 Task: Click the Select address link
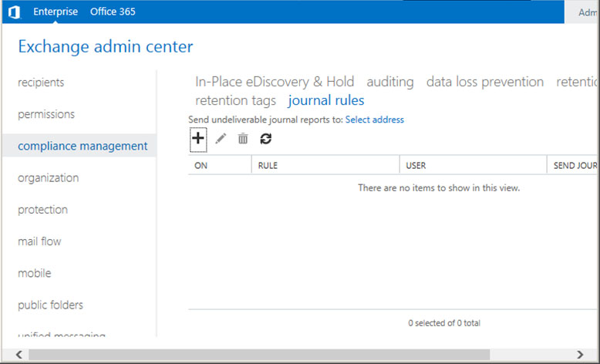tap(374, 120)
